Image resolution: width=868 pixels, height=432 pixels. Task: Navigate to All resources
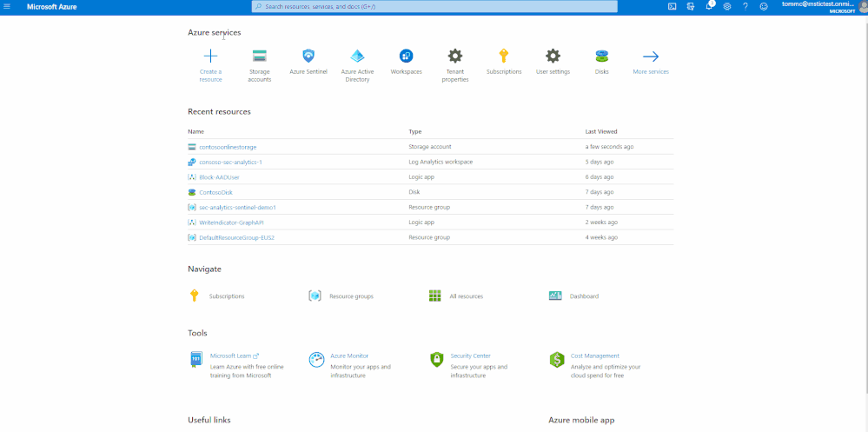(466, 296)
